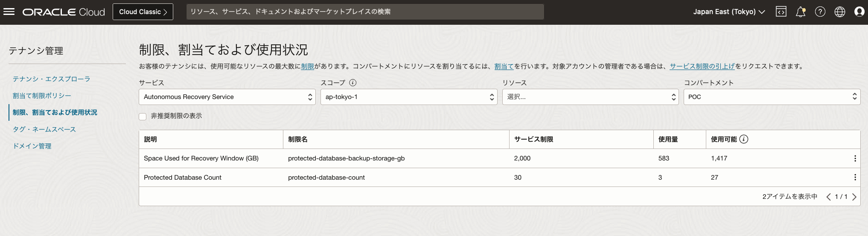Select Protected Database Count description cell
The height and width of the screenshot is (236, 868).
tap(183, 178)
